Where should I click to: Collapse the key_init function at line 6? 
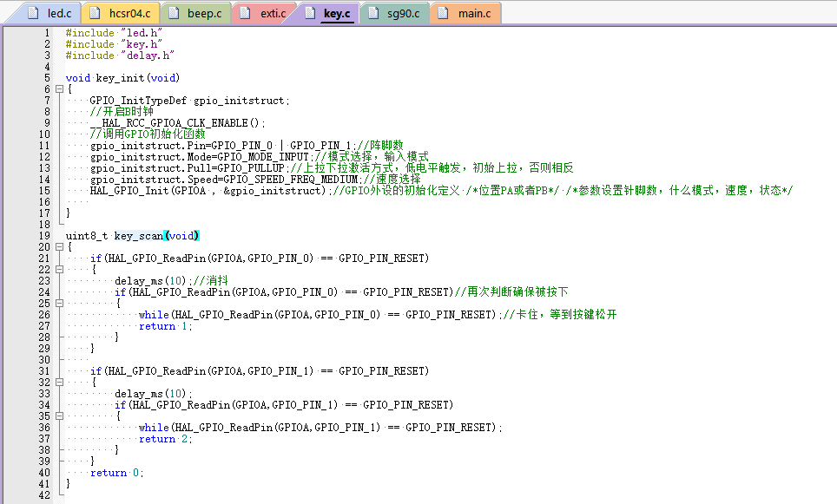[x=59, y=89]
